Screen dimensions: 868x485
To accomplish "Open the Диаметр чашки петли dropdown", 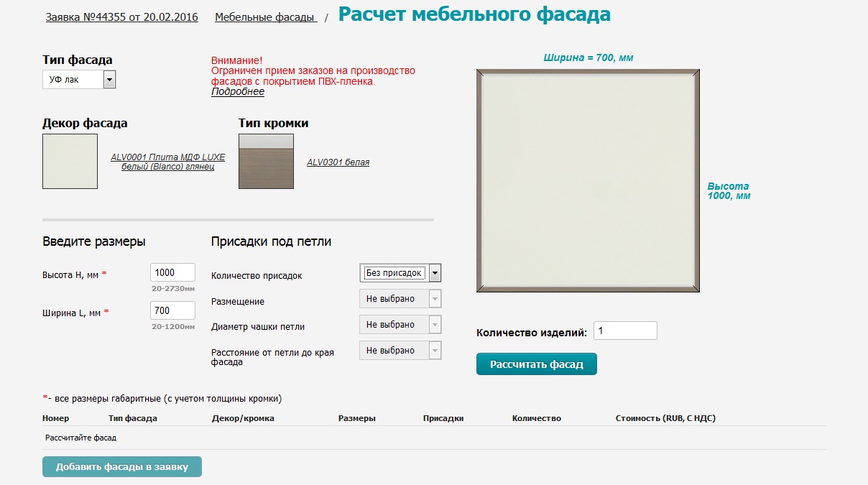I will pyautogui.click(x=400, y=325).
